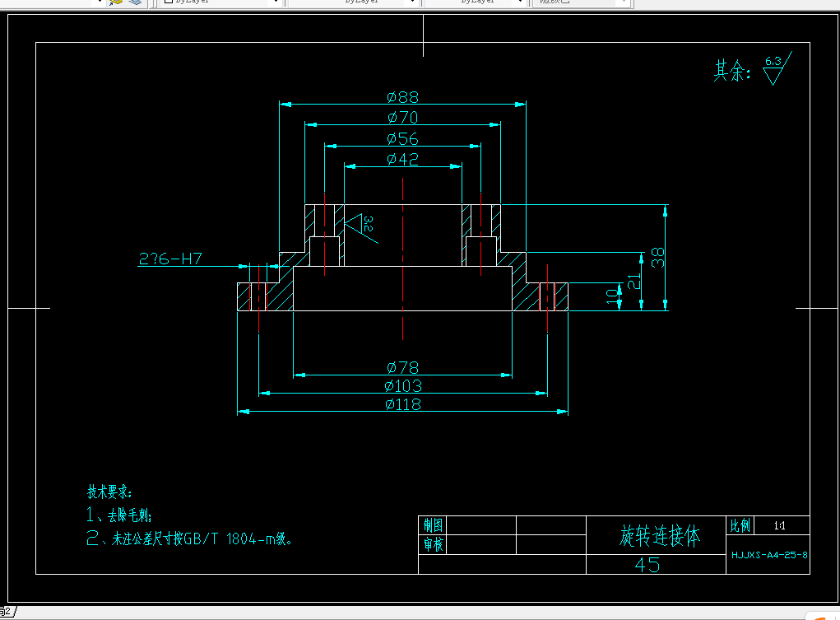Select the ø78 diameter dimension text
This screenshot has height=620, width=840.
(402, 368)
